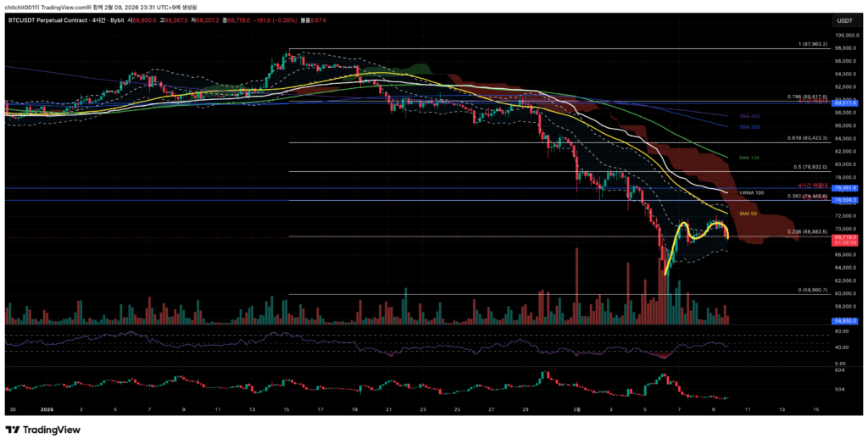Click the SMA 200 line label
868x444 pixels.
(748, 127)
